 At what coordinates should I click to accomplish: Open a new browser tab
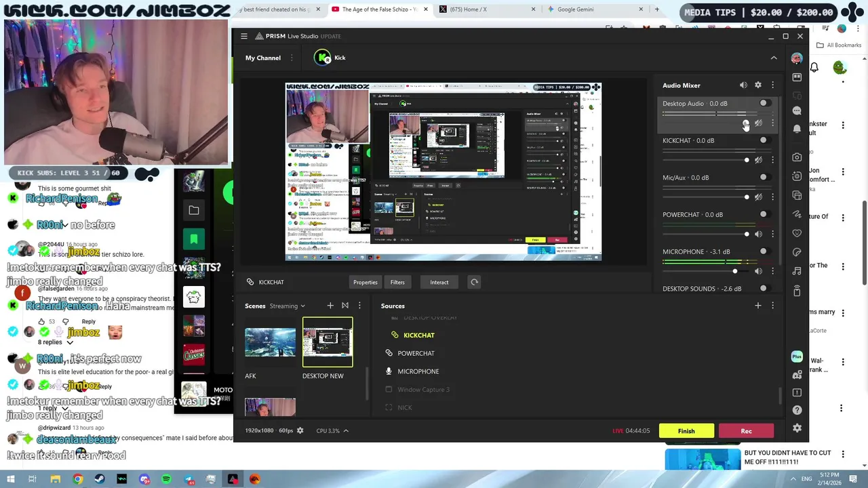click(656, 9)
